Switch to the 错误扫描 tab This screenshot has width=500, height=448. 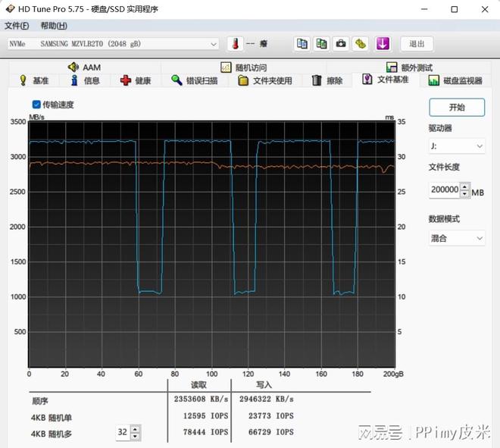195,80
